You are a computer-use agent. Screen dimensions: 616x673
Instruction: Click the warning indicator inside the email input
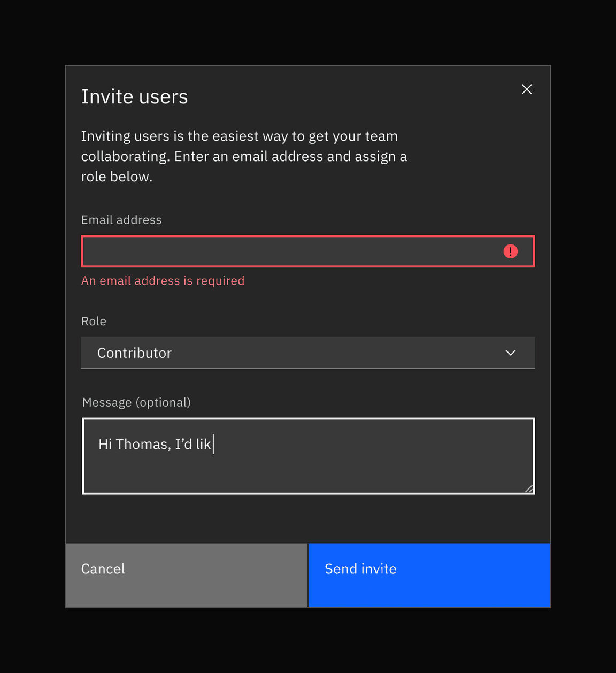[x=511, y=251]
